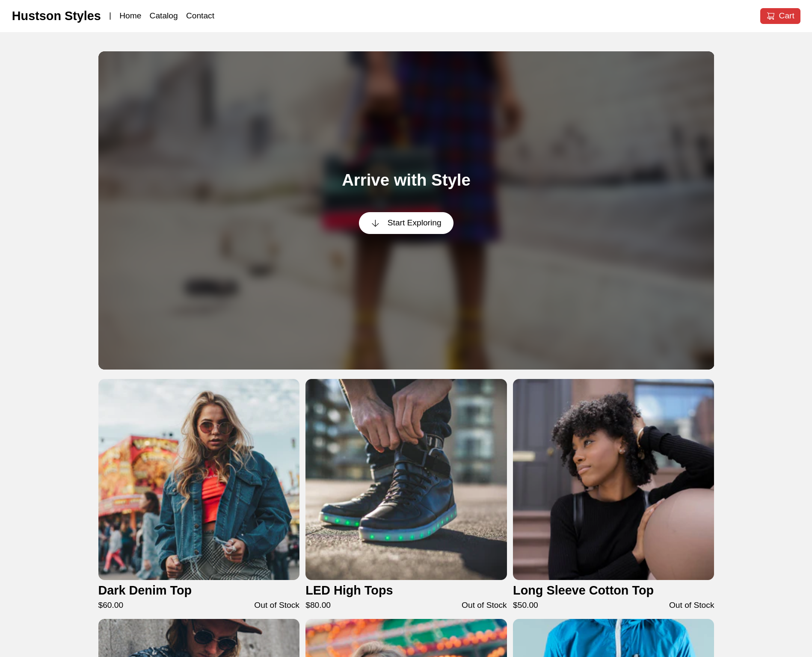Click the shopping cart icon
Screen dimensions: 812x657
[771, 16]
